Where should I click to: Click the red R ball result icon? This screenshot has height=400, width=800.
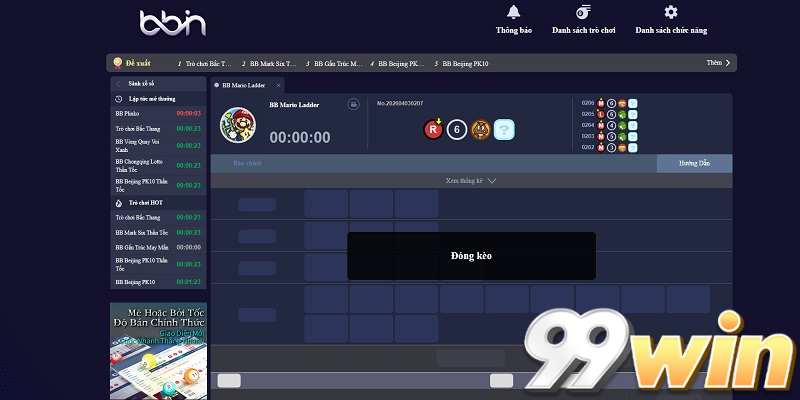pos(433,130)
